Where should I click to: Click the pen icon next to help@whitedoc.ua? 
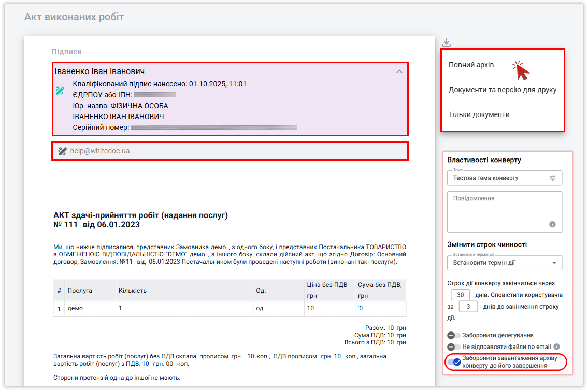(62, 151)
